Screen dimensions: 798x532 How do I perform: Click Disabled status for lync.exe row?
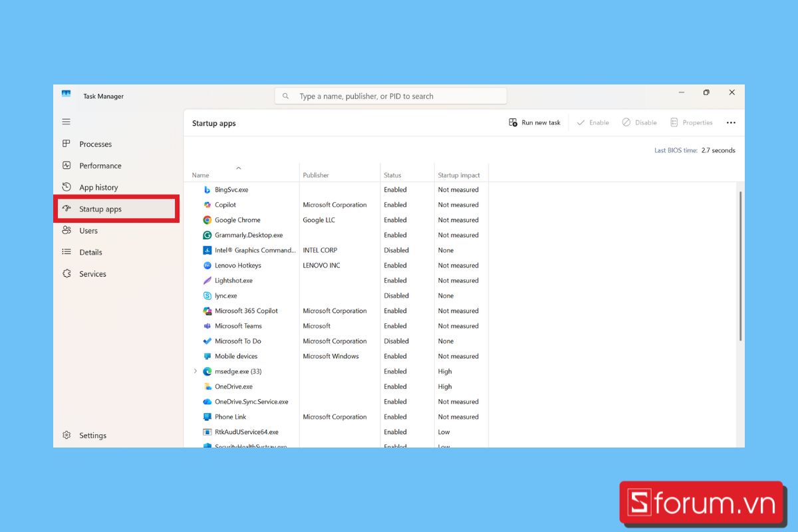[x=396, y=296]
